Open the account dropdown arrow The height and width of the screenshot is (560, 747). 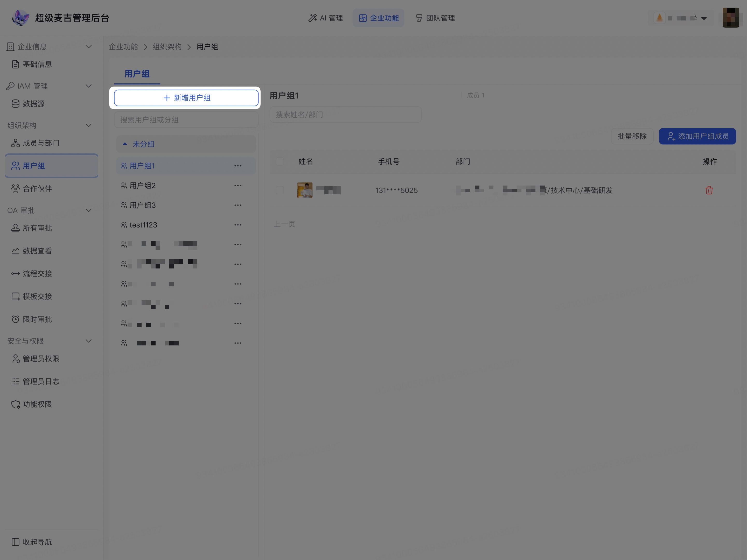coord(704,18)
